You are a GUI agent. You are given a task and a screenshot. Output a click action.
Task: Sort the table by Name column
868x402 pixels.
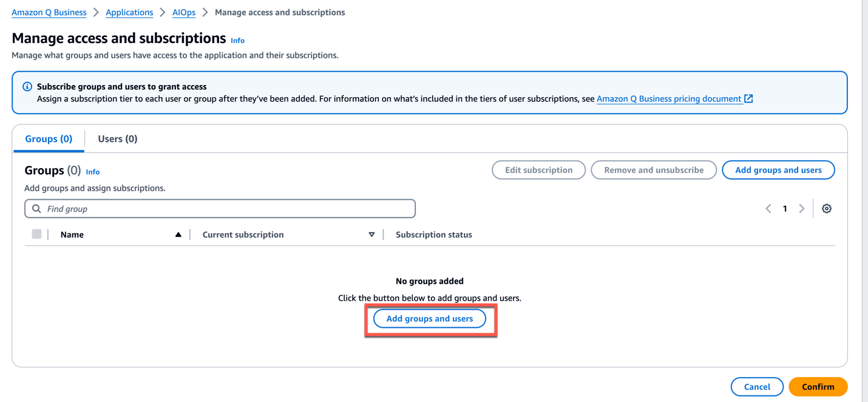[x=72, y=234]
